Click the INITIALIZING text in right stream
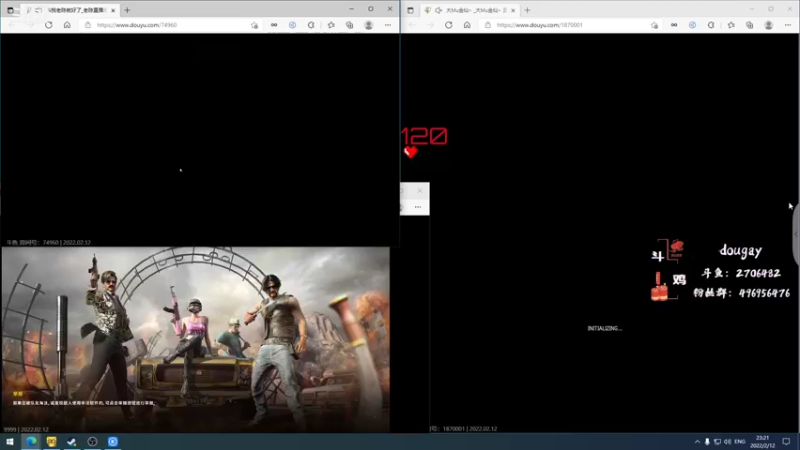Screen dimensions: 800x450 [605, 329]
